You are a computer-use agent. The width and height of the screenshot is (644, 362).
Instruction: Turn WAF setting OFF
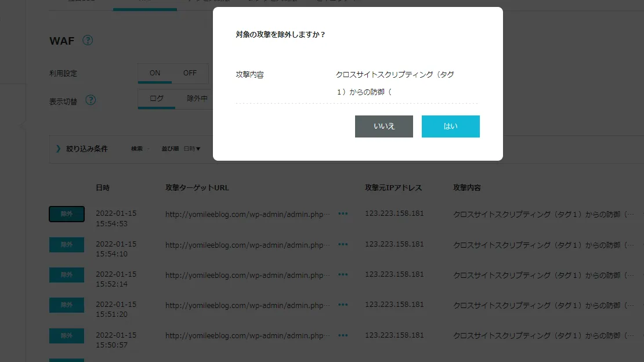coord(190,73)
